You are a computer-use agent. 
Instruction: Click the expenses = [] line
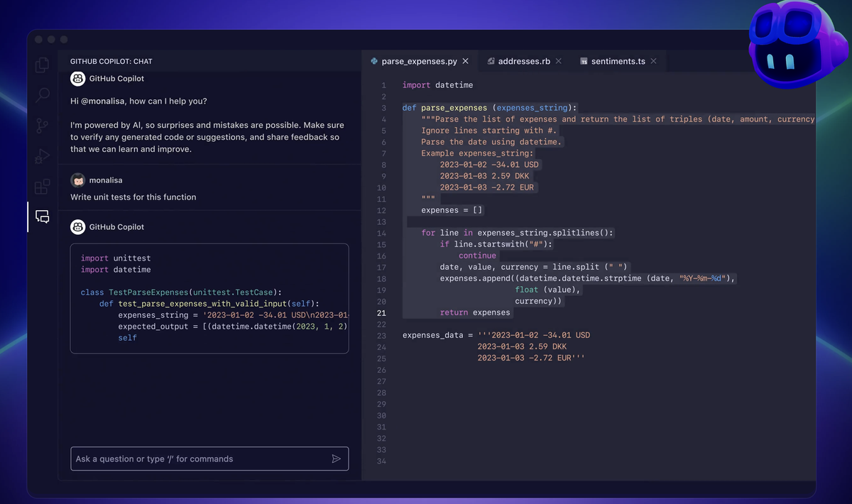(452, 210)
